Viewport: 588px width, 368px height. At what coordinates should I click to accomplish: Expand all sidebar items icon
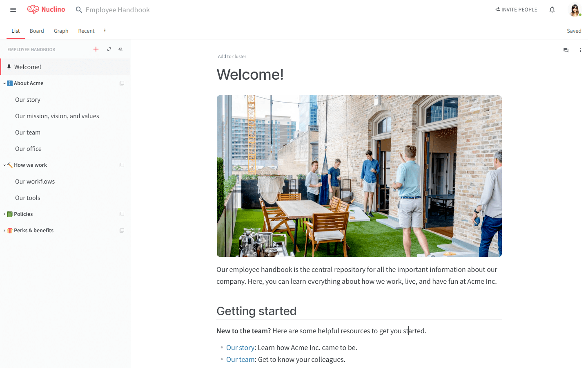click(x=109, y=49)
